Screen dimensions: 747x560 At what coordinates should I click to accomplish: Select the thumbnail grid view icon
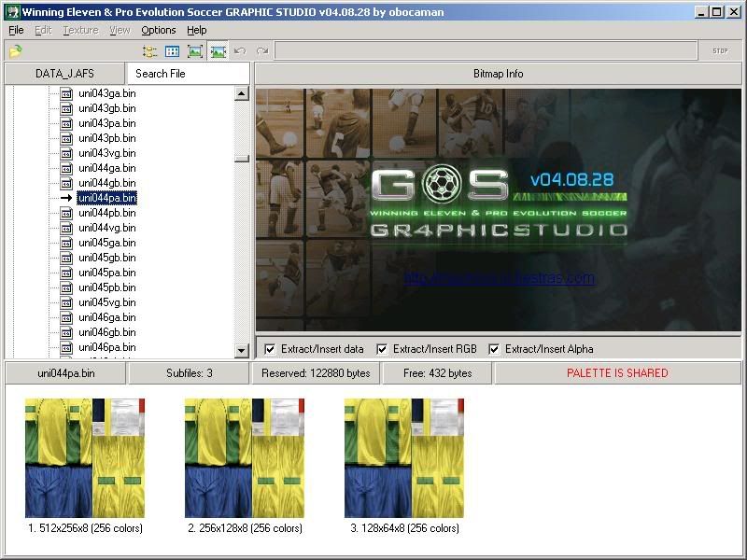[172, 51]
